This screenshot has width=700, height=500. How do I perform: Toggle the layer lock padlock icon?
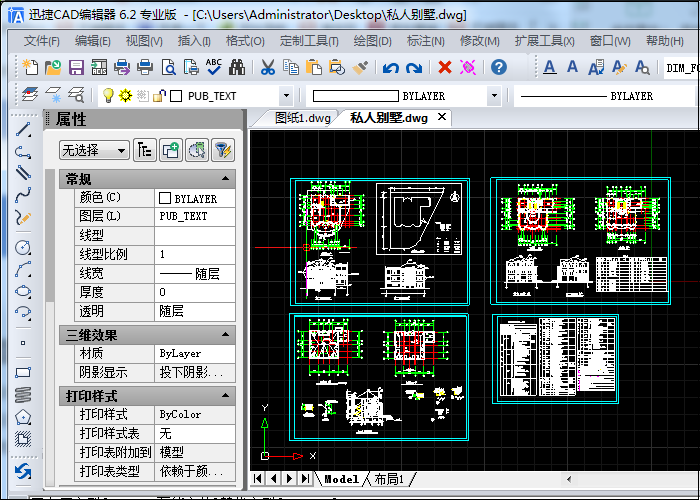tap(159, 95)
